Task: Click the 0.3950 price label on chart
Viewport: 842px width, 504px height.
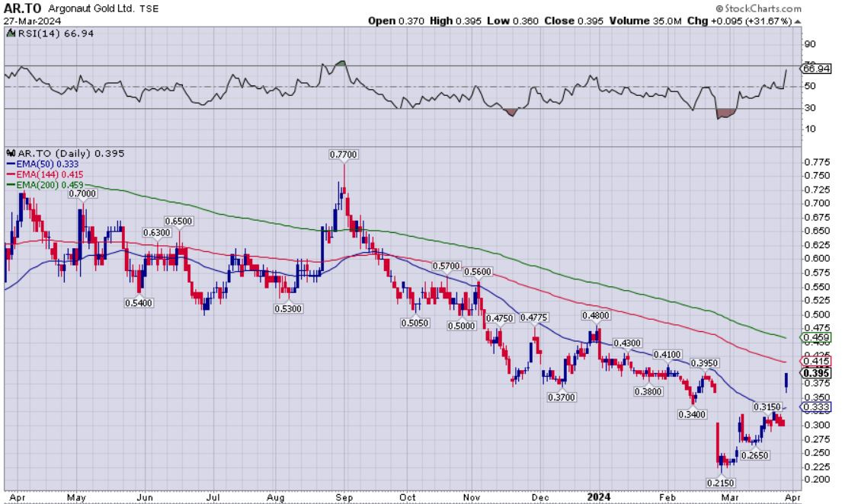Action: (x=705, y=363)
